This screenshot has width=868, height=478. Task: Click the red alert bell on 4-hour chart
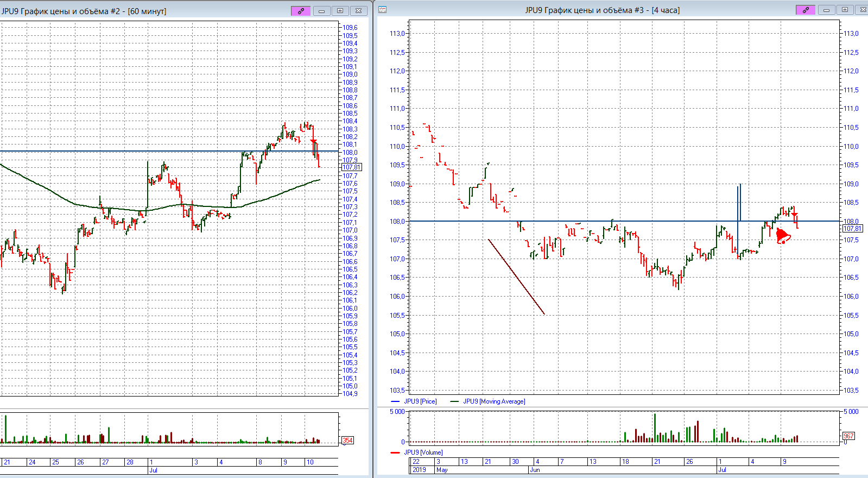pyautogui.click(x=783, y=236)
